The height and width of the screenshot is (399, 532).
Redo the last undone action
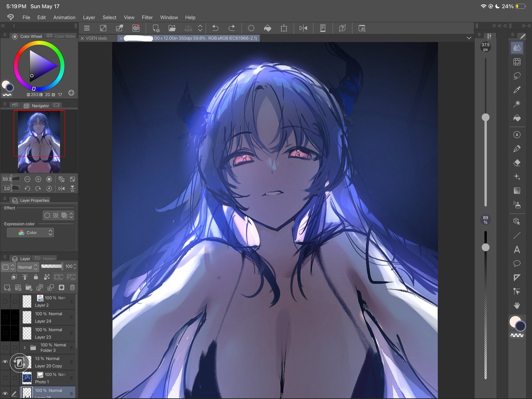(x=231, y=28)
